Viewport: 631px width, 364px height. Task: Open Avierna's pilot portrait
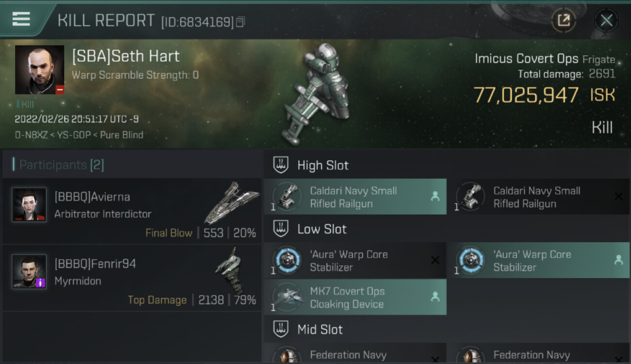pyautogui.click(x=30, y=205)
